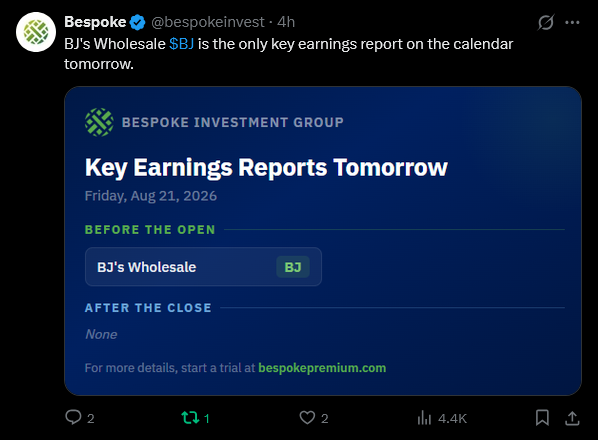This screenshot has height=440, width=598.
Task: Click the green BJ ticker badge
Action: [293, 267]
